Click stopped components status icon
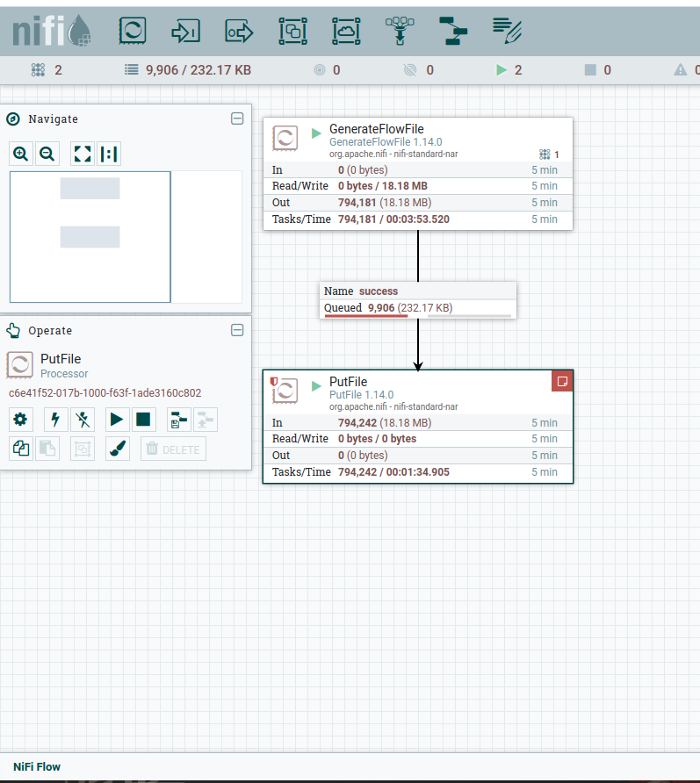This screenshot has height=783, width=700. coord(590,70)
